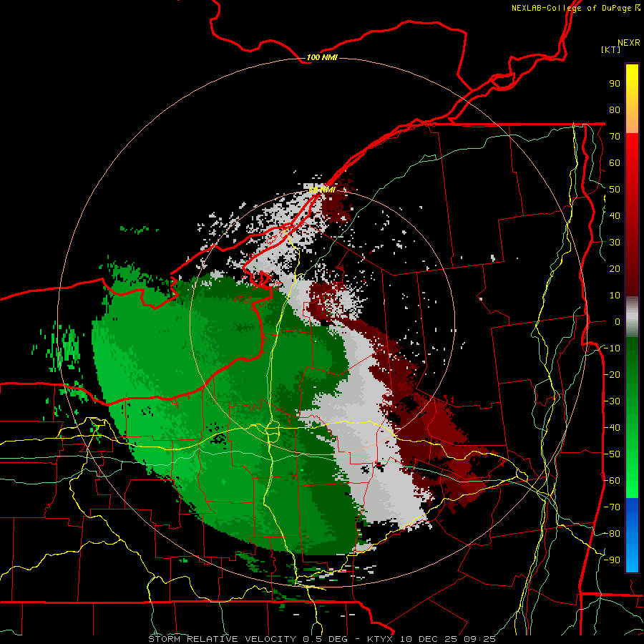
Task: Click the KTYX radar station identifier
Action: tap(380, 639)
